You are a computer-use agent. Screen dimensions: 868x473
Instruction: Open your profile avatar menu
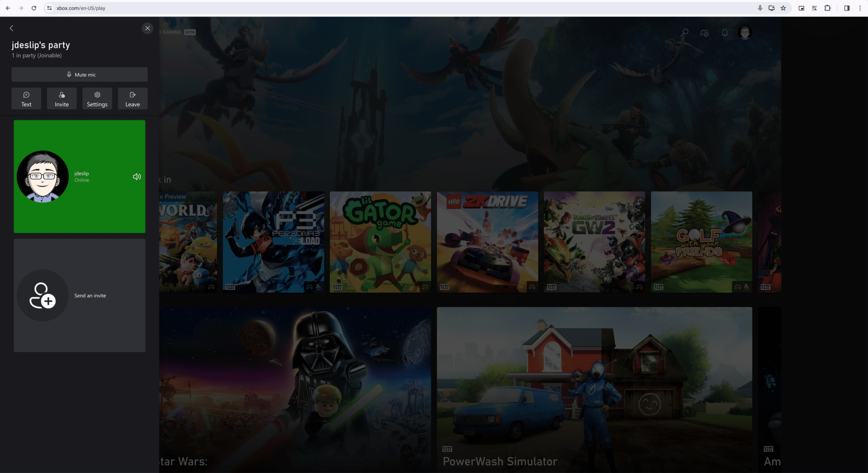(x=744, y=32)
